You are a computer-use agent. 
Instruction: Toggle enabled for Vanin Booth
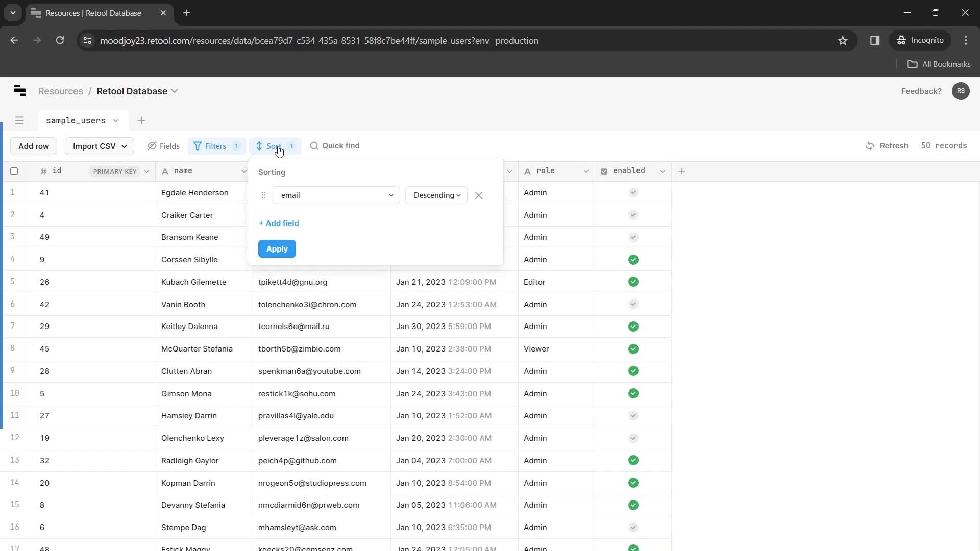click(x=633, y=304)
